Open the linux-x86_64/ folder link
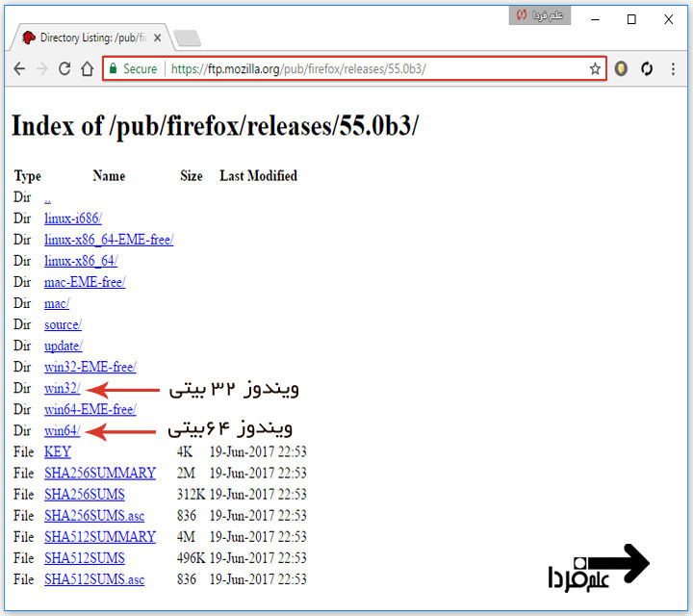Screen dimensions: 693x616 pos(81,261)
